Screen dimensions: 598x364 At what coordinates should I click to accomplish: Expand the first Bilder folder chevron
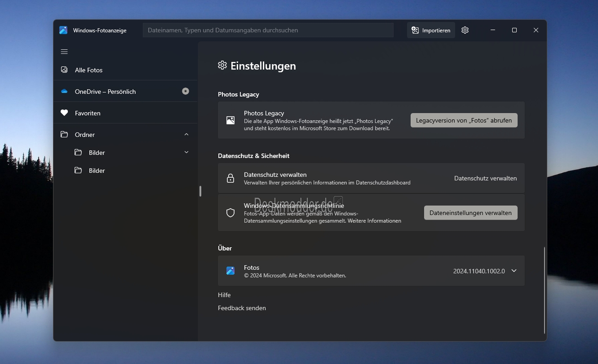click(186, 152)
